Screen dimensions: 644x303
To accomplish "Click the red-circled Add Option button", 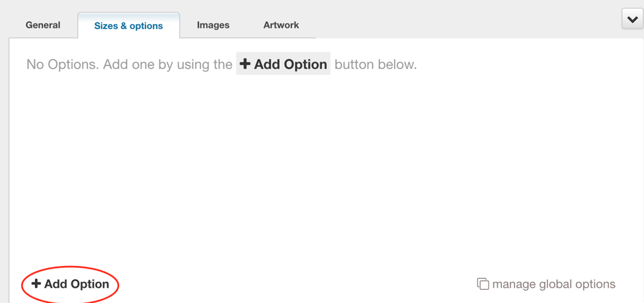I will pyautogui.click(x=70, y=284).
